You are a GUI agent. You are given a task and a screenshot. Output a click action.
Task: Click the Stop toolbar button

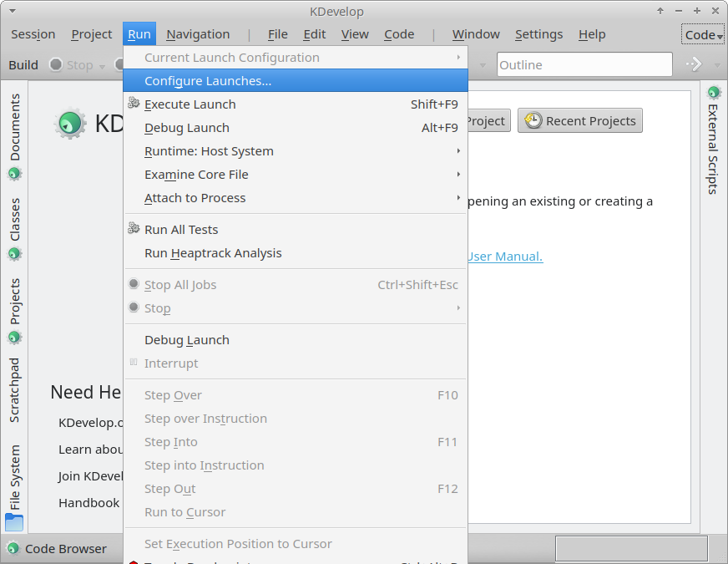point(71,65)
